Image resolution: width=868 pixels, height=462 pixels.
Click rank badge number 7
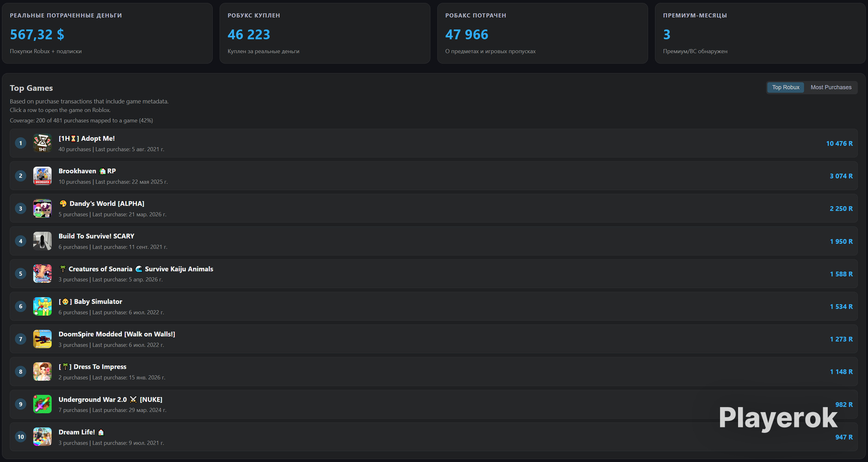[x=20, y=339]
